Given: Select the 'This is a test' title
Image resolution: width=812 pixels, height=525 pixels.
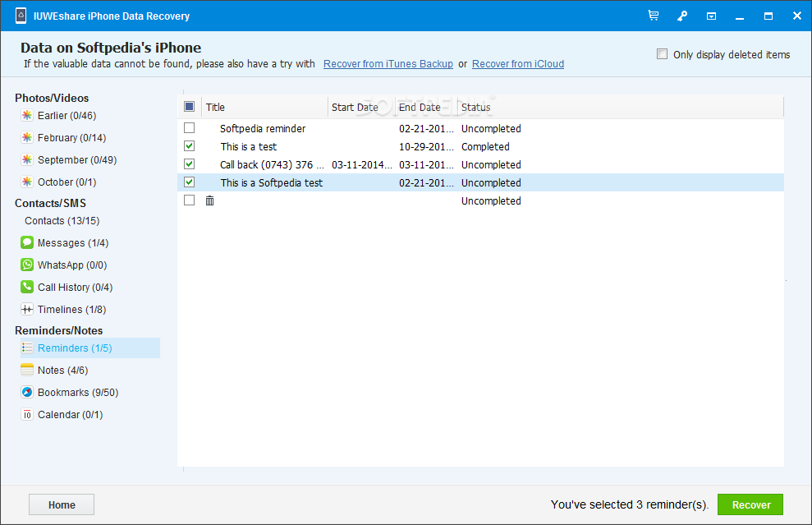Looking at the screenshot, I should (x=249, y=147).
